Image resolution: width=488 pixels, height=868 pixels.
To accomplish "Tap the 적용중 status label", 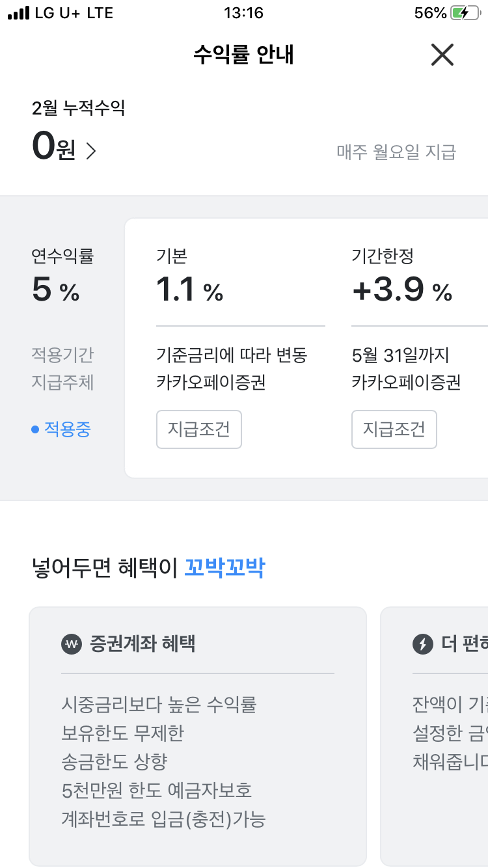I will (x=68, y=430).
